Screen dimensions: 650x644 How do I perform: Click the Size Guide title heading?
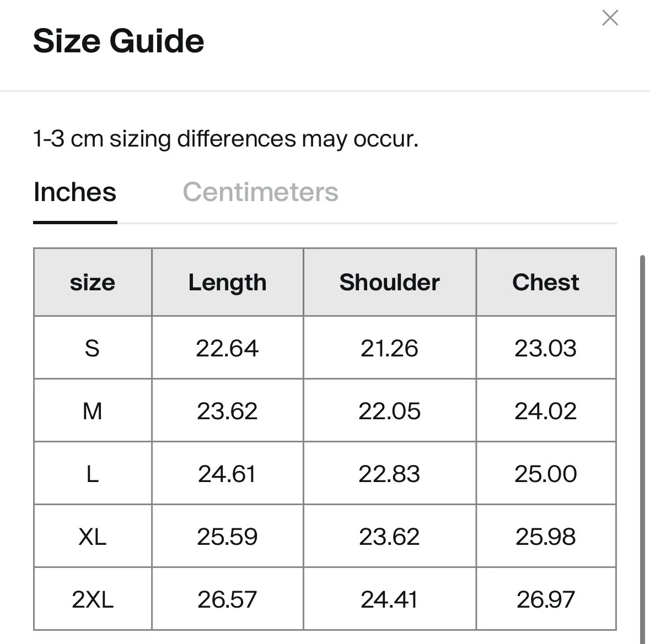[x=119, y=41]
